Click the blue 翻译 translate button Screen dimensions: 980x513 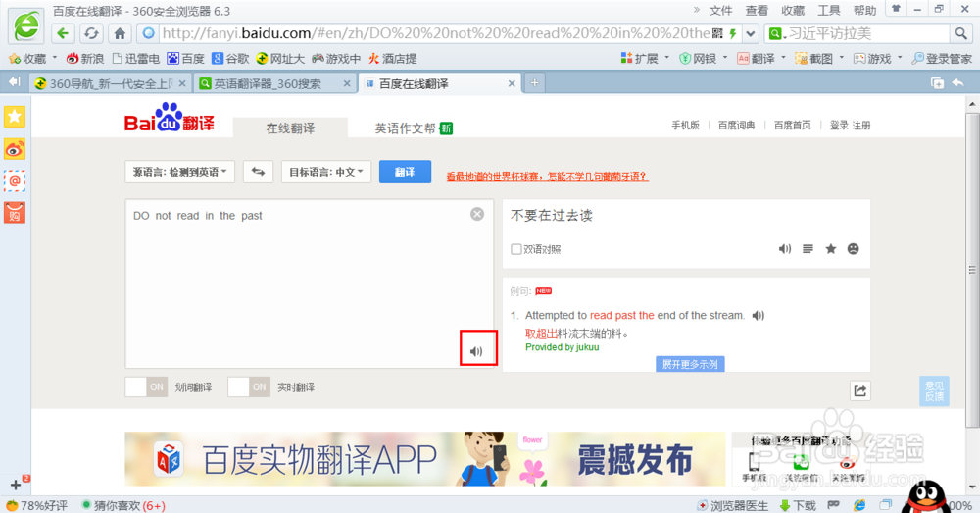tap(405, 172)
